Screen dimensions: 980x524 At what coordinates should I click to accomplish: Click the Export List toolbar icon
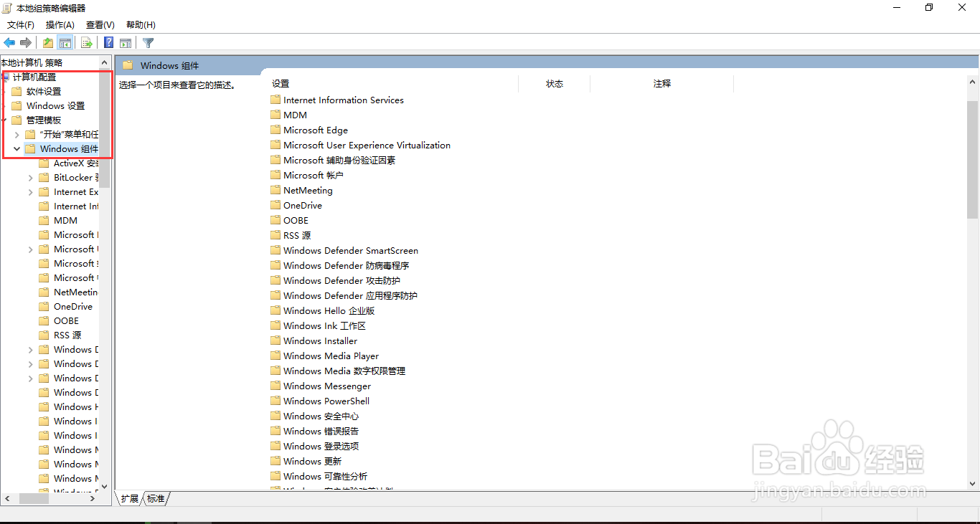pyautogui.click(x=86, y=43)
